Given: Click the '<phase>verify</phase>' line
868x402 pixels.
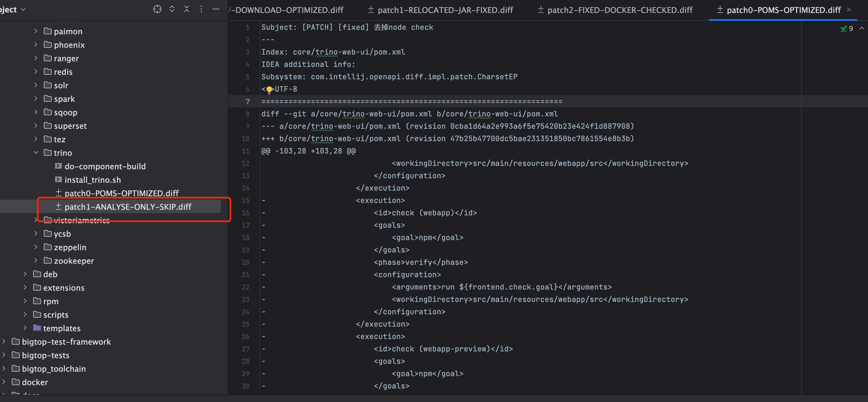Looking at the screenshot, I should point(421,263).
